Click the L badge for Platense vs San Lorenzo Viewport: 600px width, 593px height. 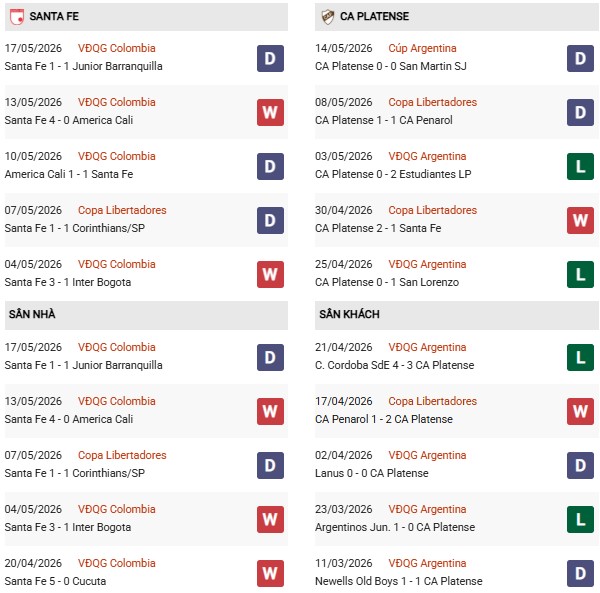point(580,274)
